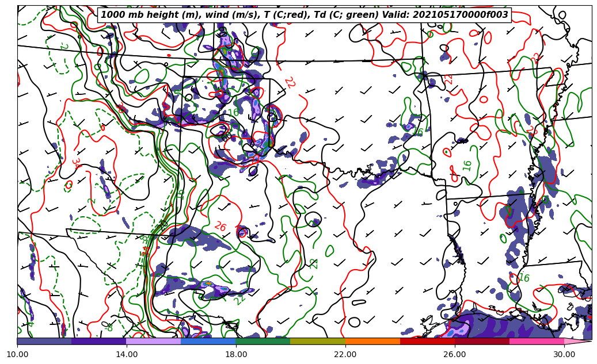Click the 26.00 colorbar tick label
This screenshot has width=597, height=364.
pos(455,355)
